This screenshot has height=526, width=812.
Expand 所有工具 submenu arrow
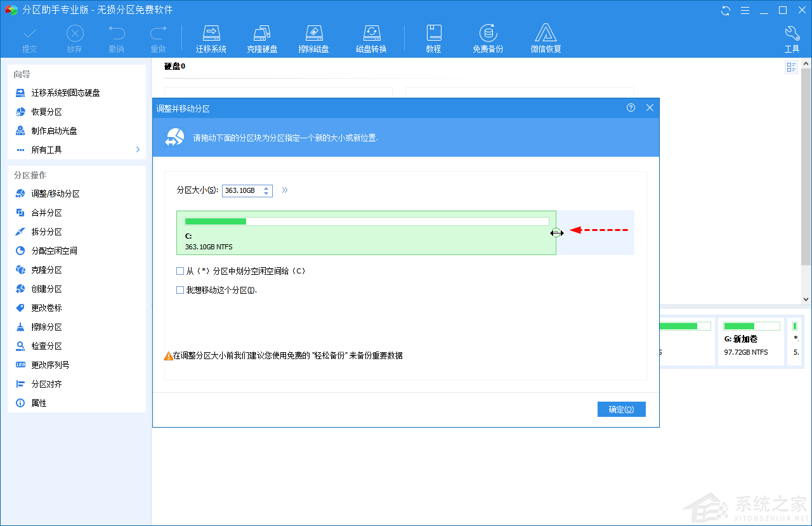[x=138, y=150]
